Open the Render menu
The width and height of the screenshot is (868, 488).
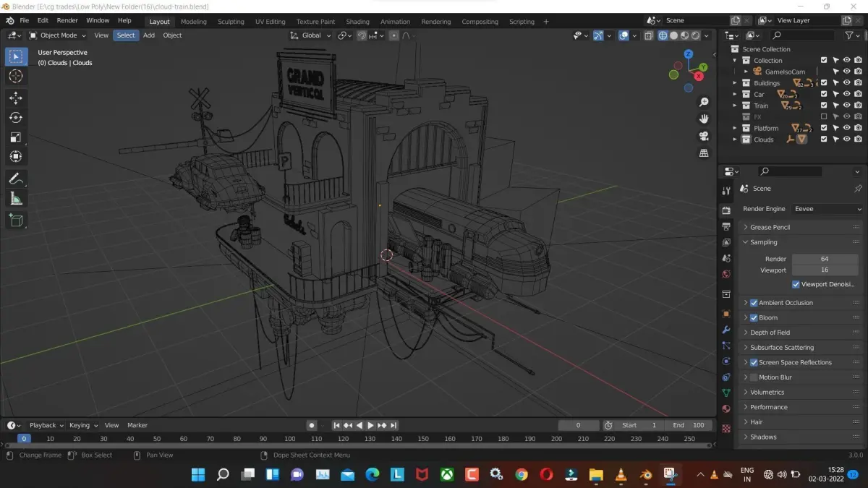tap(67, 21)
